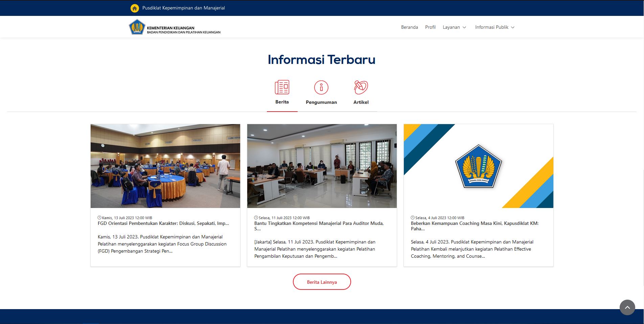The width and height of the screenshot is (644, 324).
Task: Expand the Layanan dropdown menu
Action: coord(454,27)
